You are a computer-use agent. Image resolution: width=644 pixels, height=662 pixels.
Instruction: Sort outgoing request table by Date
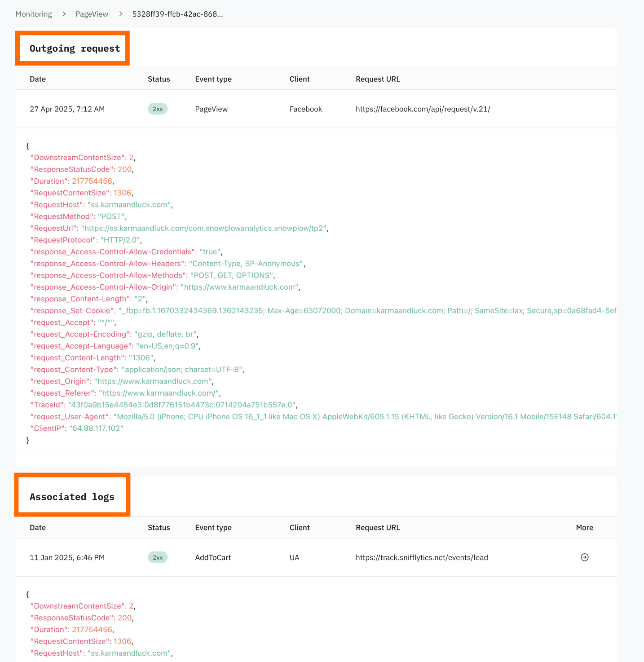38,79
